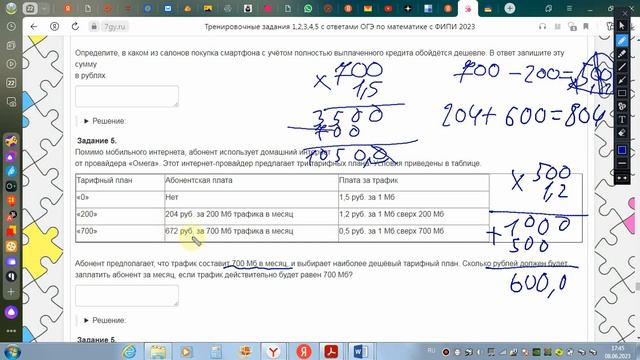Open the Windows Start button
Image resolution: width=640 pixels, height=360 pixels.
click(x=12, y=352)
